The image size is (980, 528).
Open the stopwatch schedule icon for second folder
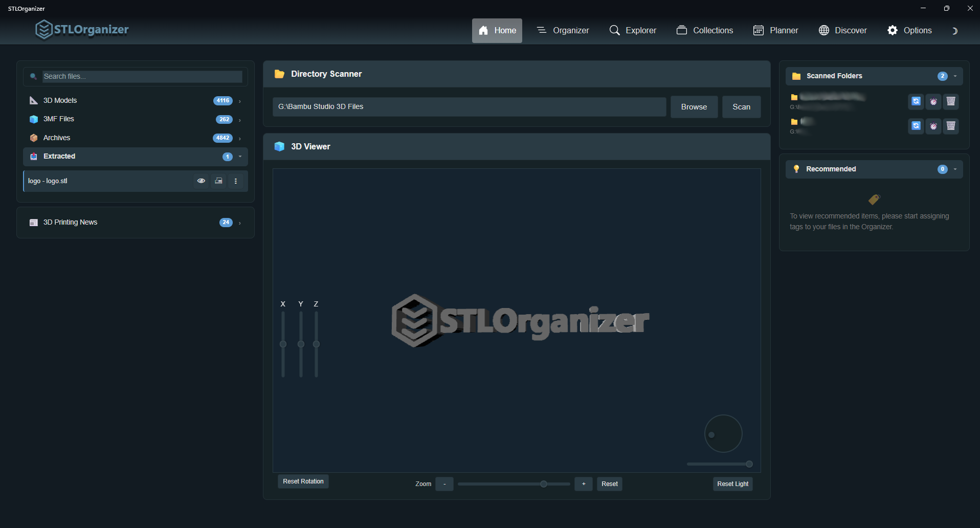click(933, 126)
